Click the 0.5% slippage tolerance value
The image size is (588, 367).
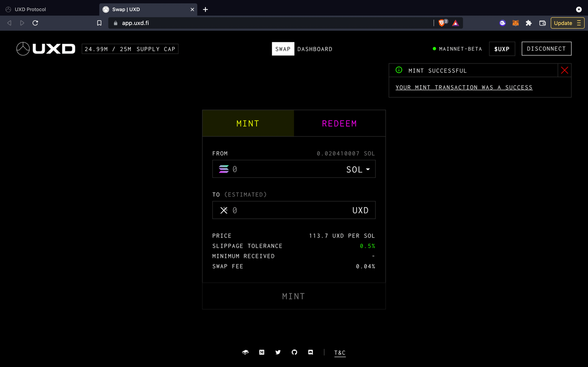pos(367,246)
